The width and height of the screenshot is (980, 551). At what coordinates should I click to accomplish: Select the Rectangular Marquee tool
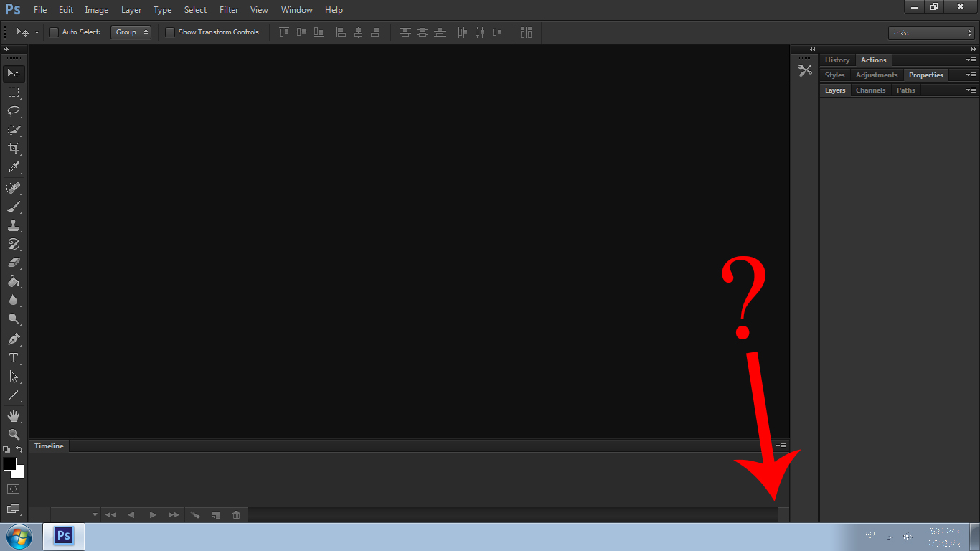[14, 93]
